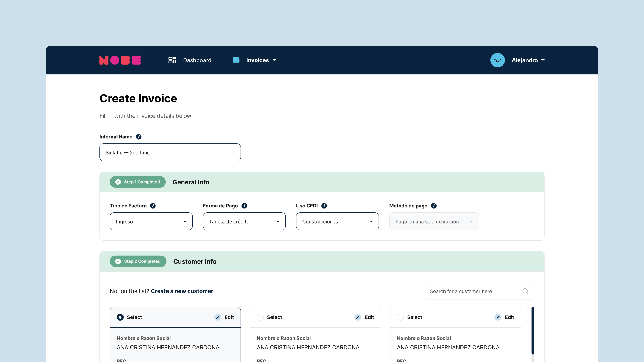Screen dimensions: 644x362
Task: Click the selected radio button on the first customer card
Action: coord(120,317)
